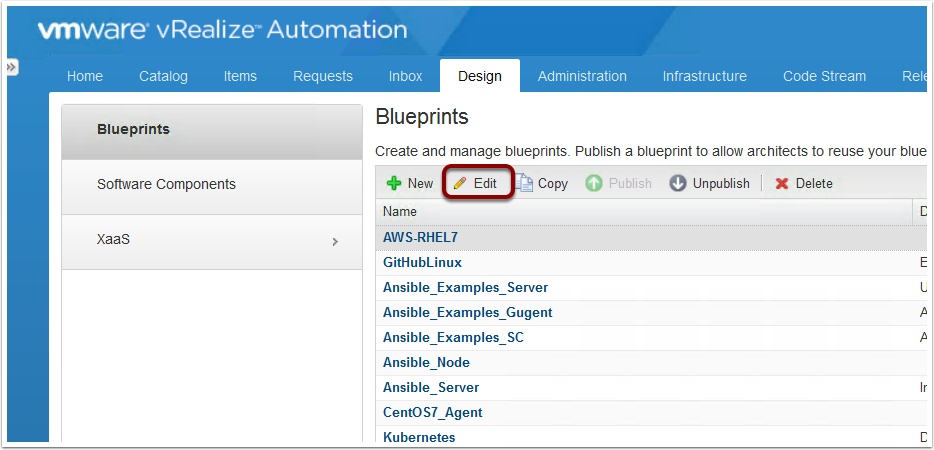934x450 pixels.
Task: Click the Ansible_Server blueprint link
Action: pos(431,387)
